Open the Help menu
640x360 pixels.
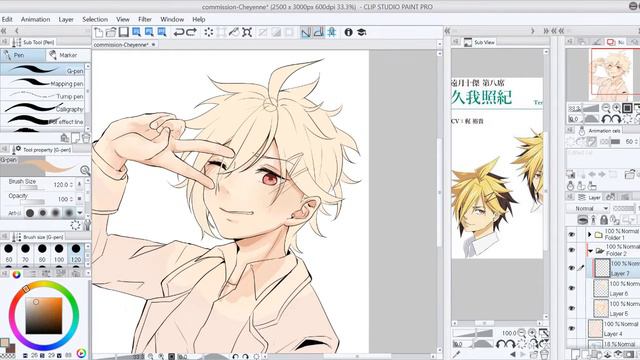(x=199, y=19)
